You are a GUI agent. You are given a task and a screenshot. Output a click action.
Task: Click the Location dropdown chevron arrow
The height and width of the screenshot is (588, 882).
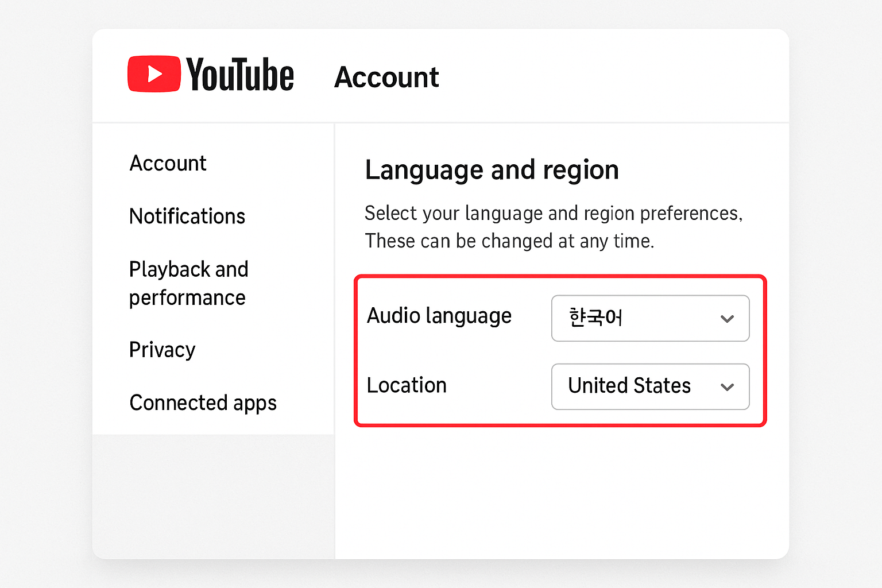[727, 387]
